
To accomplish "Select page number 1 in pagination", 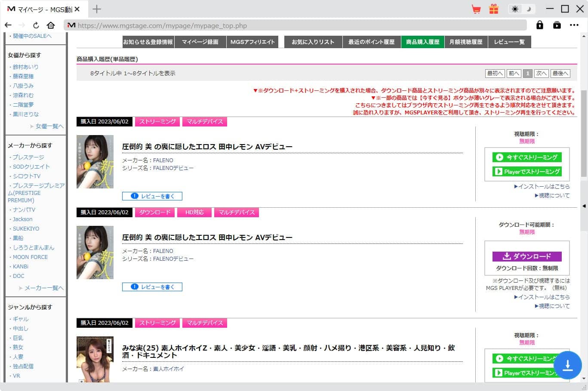I will pyautogui.click(x=528, y=74).
